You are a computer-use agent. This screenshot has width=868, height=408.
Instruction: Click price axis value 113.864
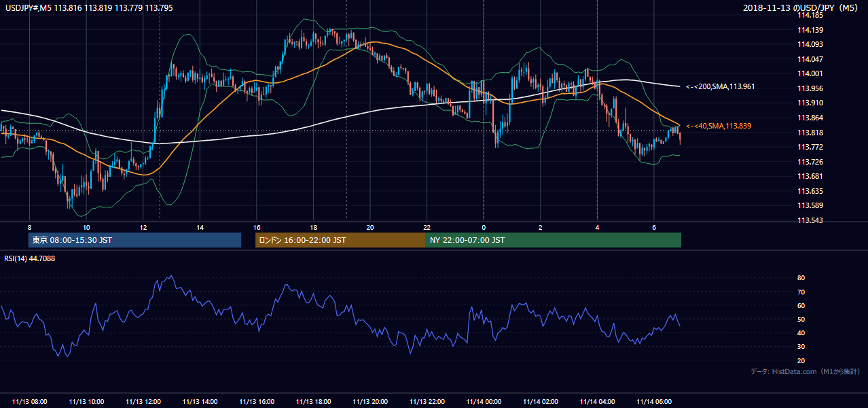click(x=810, y=118)
